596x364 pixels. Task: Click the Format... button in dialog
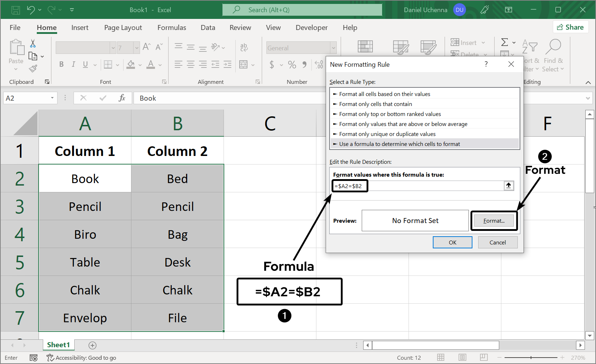pos(494,221)
